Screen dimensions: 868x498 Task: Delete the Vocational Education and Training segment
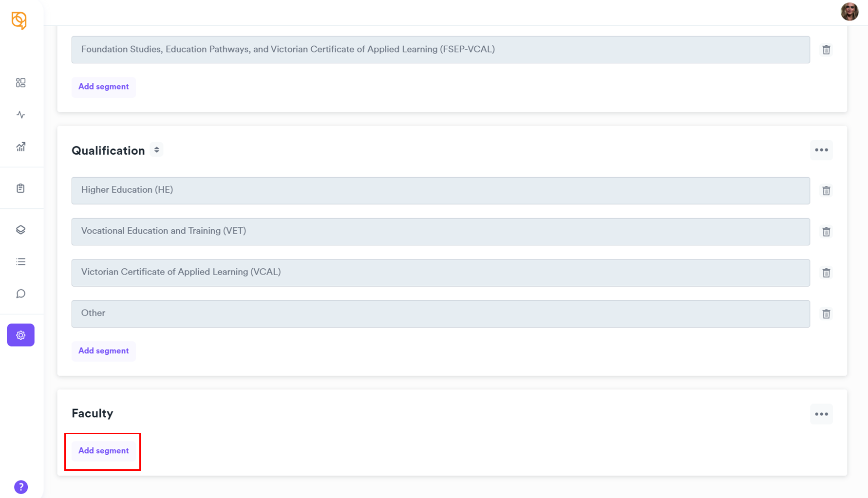point(826,232)
